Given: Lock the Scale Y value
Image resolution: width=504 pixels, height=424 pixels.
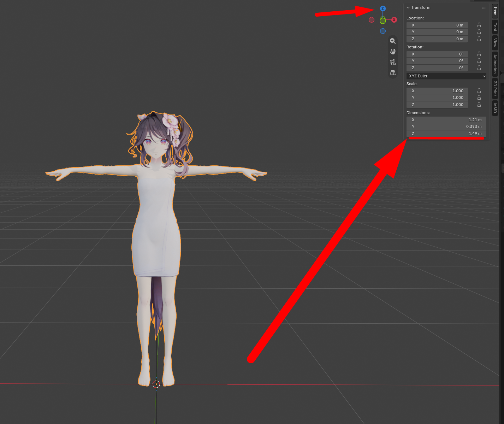Looking at the screenshot, I should tap(479, 98).
